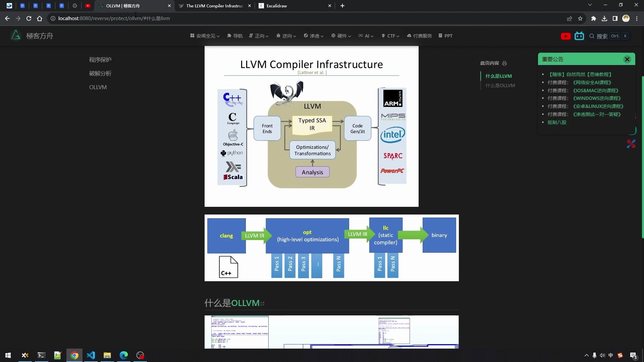Expand the 渗透 dropdown menu
This screenshot has width=644, height=362.
coord(314,36)
